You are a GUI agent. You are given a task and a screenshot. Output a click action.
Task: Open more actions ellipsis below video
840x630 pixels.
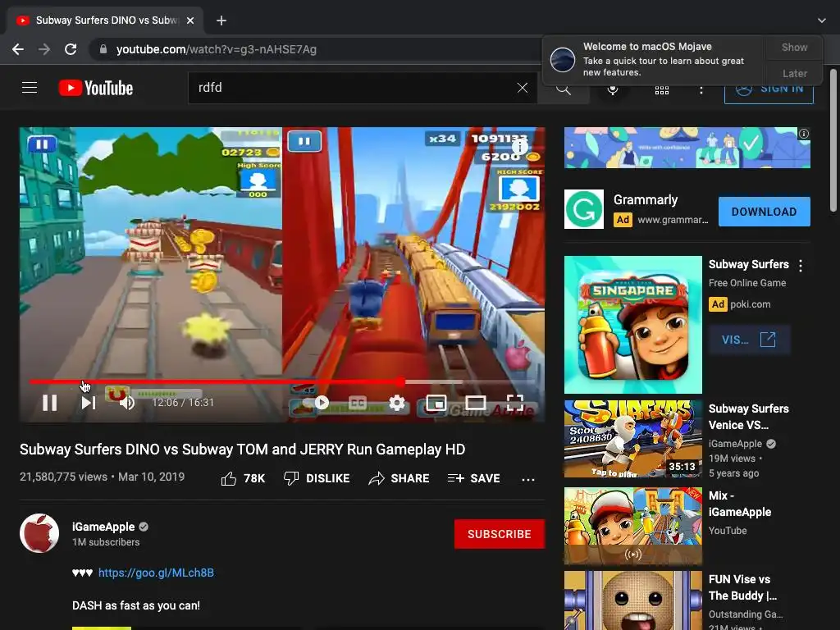click(x=528, y=479)
